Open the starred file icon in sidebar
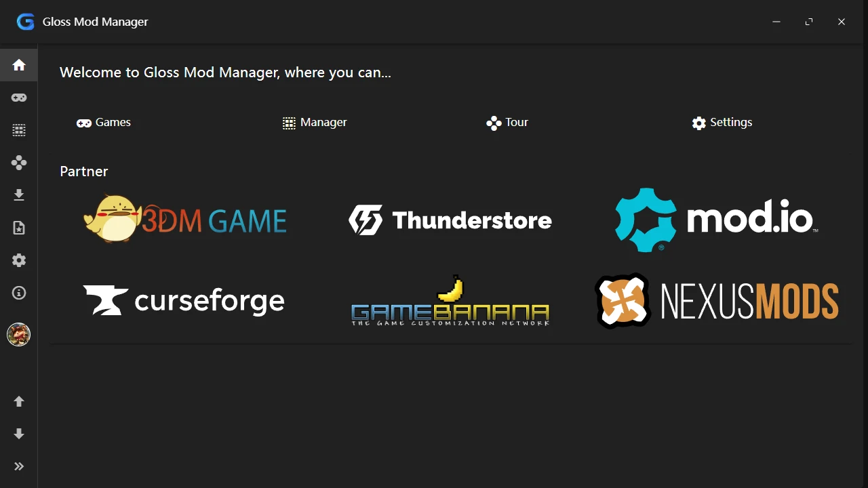 pyautogui.click(x=19, y=228)
